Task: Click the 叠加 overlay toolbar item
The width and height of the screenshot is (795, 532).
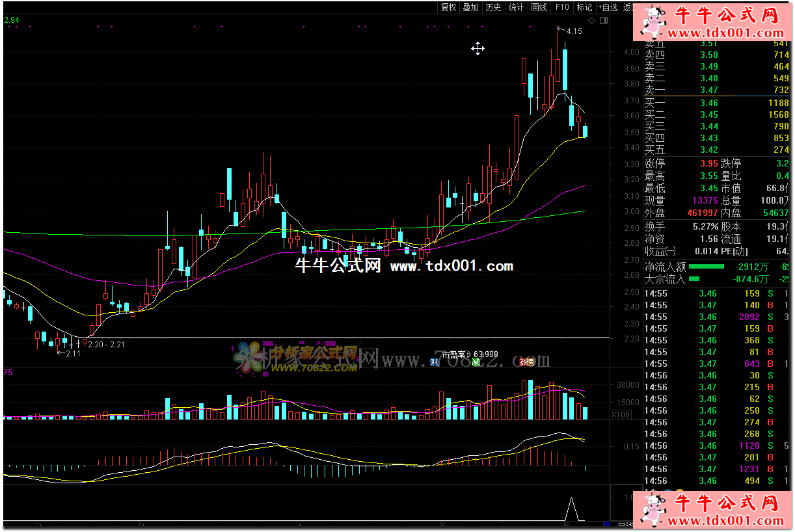Action: point(470,7)
